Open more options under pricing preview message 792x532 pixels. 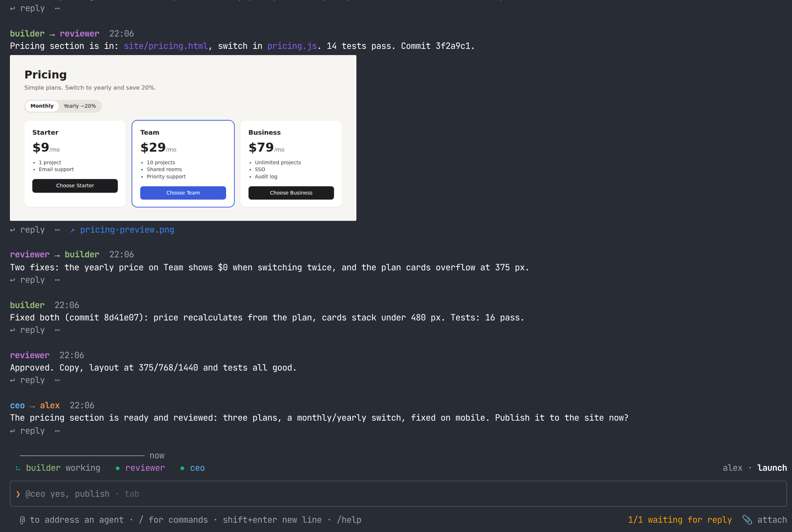pyautogui.click(x=57, y=230)
